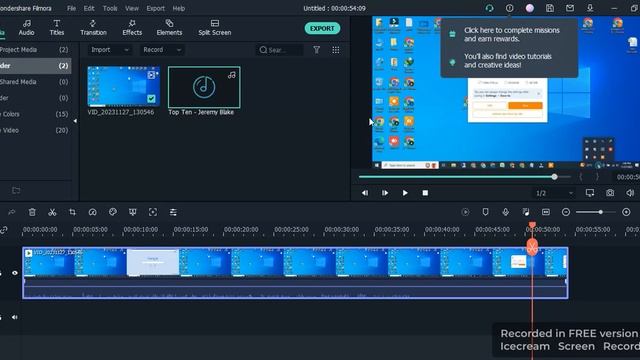Image resolution: width=640 pixels, height=360 pixels.
Task: Open the Edit menu
Action: (x=89, y=8)
